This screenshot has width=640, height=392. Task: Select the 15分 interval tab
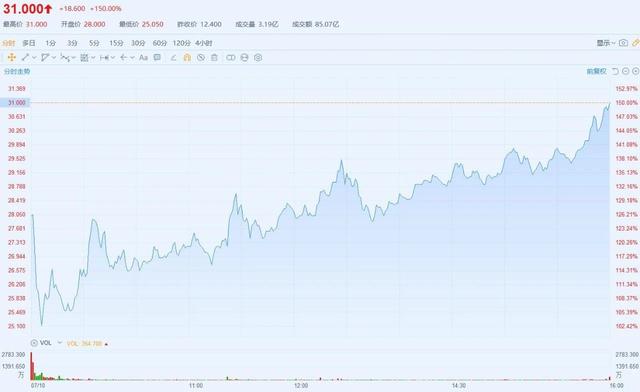(x=116, y=43)
